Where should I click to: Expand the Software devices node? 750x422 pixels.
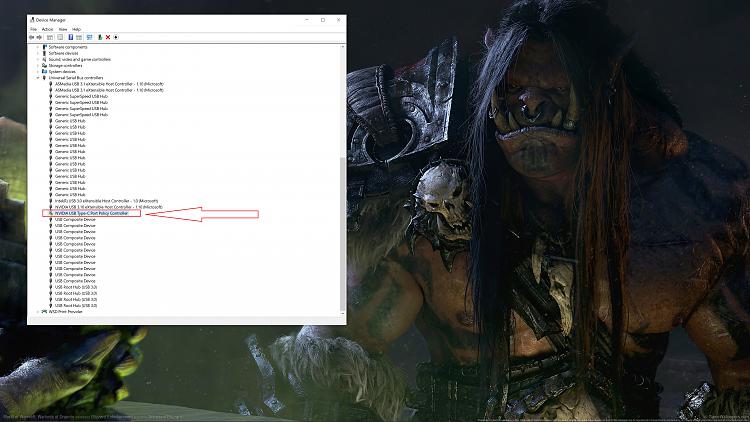click(38, 53)
